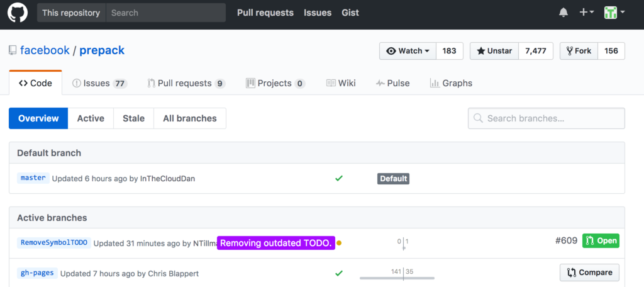
Task: Open the Watch dropdown
Action: click(x=408, y=51)
